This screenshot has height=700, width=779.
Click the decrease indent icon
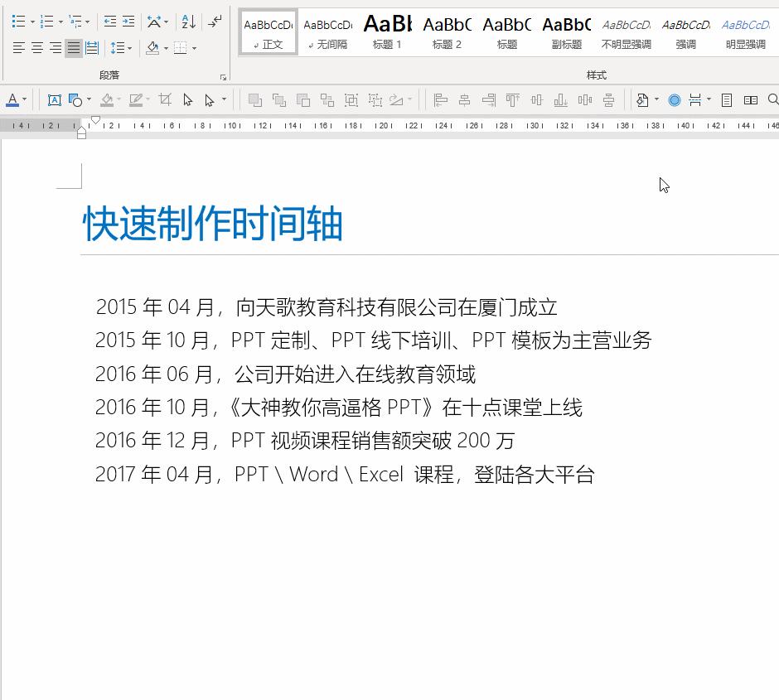click(x=110, y=22)
